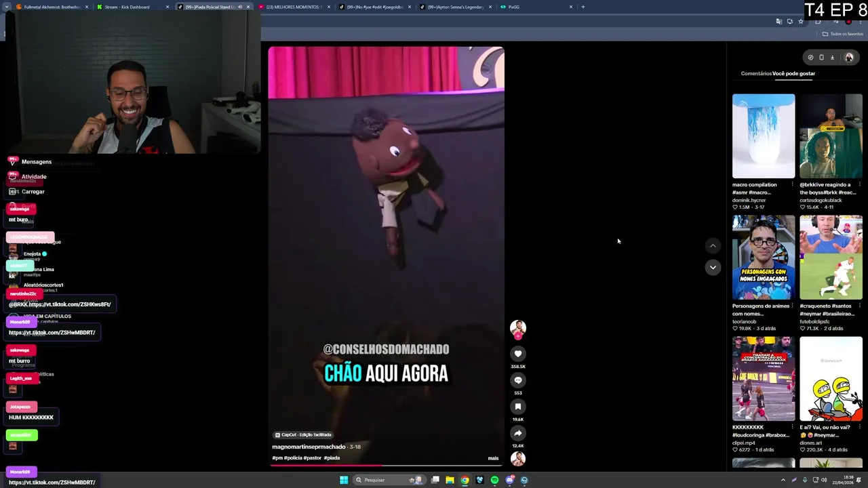868x488 pixels.
Task: Click the phone icon in TikTok top pill
Action: (x=821, y=58)
